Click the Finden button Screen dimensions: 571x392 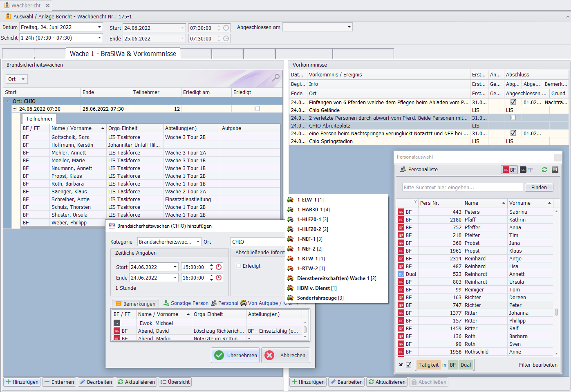(x=539, y=187)
